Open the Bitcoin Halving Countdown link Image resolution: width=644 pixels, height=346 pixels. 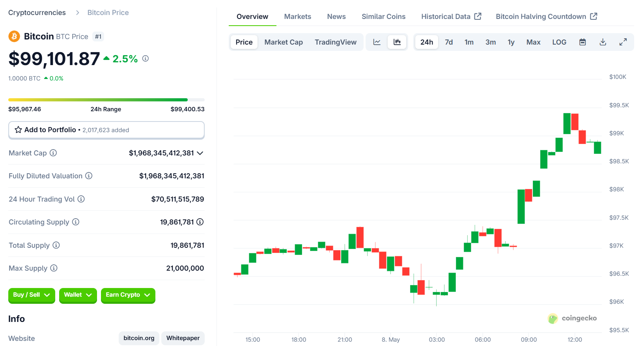pos(547,17)
